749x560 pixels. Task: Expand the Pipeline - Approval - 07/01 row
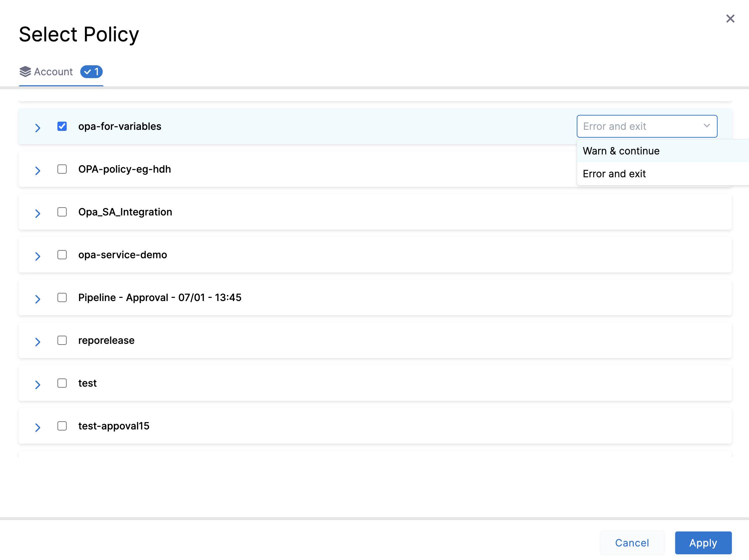38,299
